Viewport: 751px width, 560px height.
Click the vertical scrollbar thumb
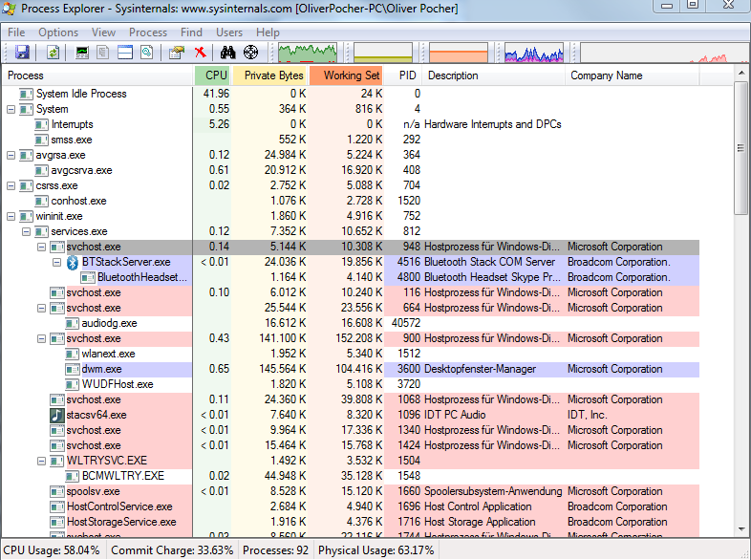point(740,148)
